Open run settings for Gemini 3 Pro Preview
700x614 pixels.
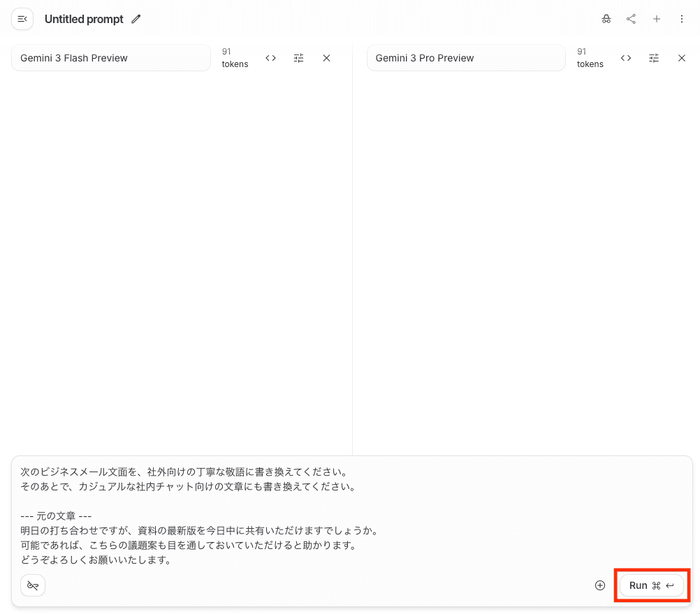click(654, 58)
